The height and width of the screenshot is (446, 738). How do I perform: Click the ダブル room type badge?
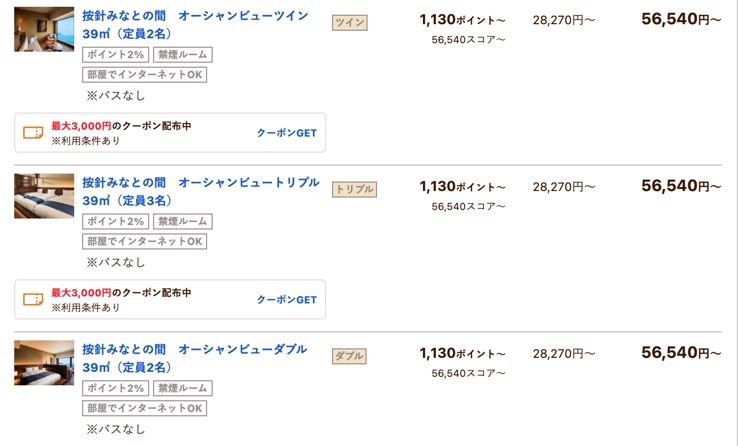tap(349, 356)
